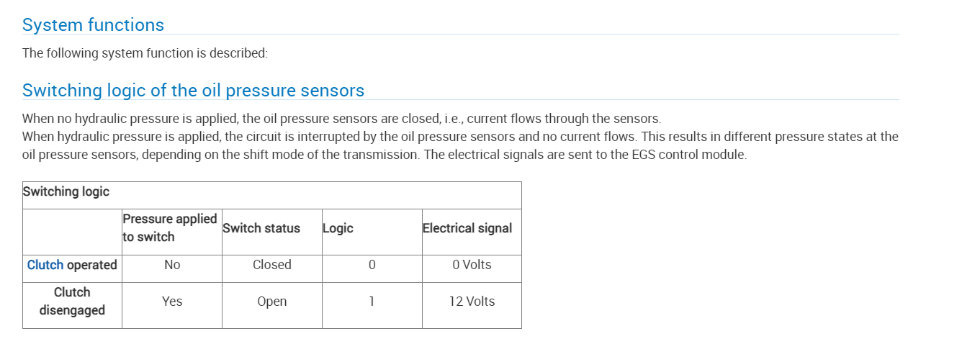The height and width of the screenshot is (349, 980).
Task: Click the logic value 0 cell
Action: (372, 265)
